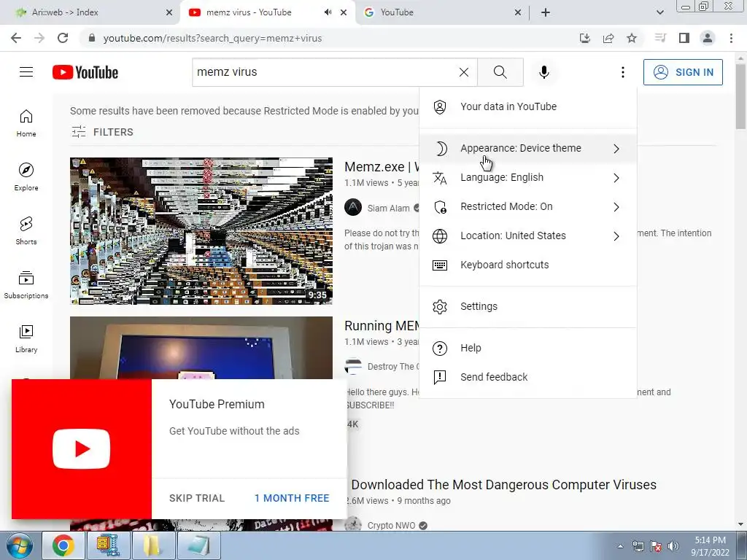The image size is (747, 560).
Task: Mute the memz virus tab audio icon
Action: pos(328,12)
